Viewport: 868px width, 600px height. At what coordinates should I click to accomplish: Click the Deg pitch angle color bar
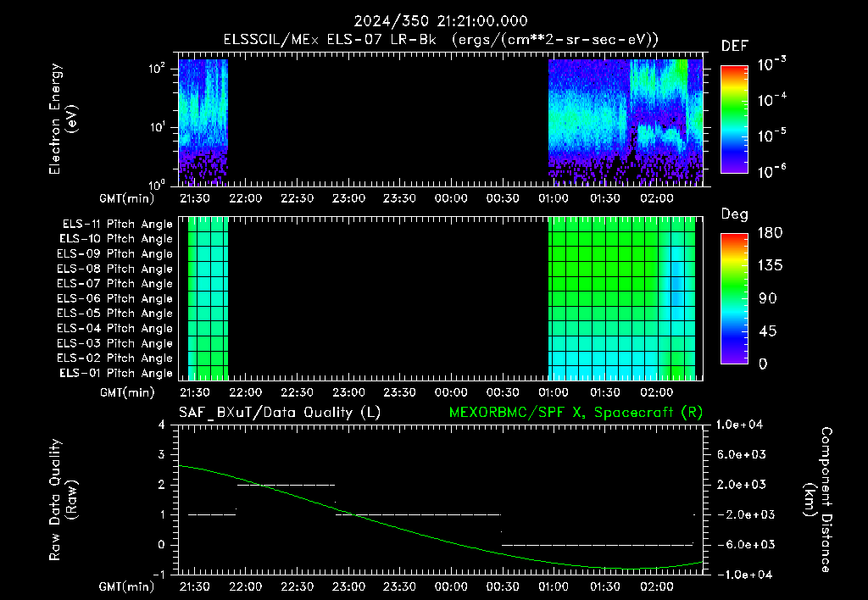(734, 298)
